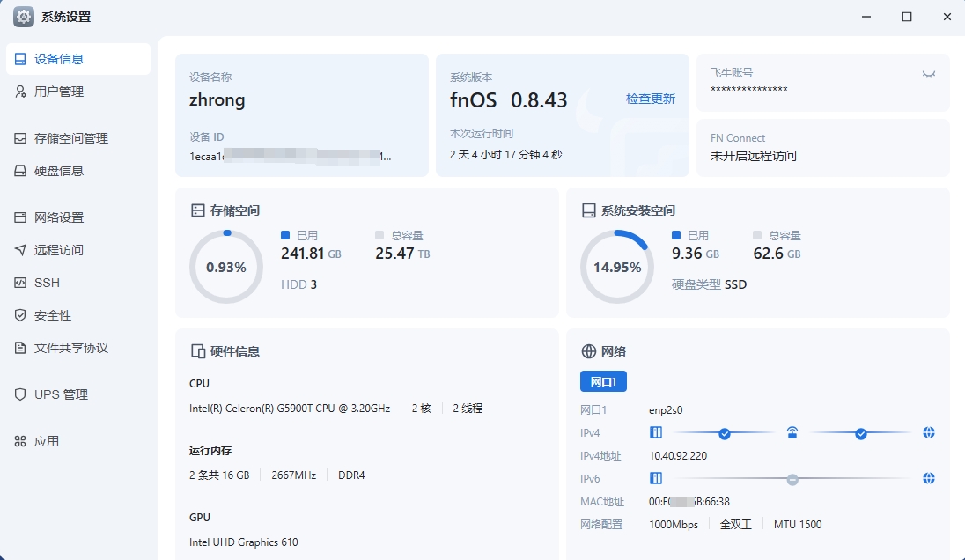
Task: Click the IPv6 device icon
Action: (656, 478)
